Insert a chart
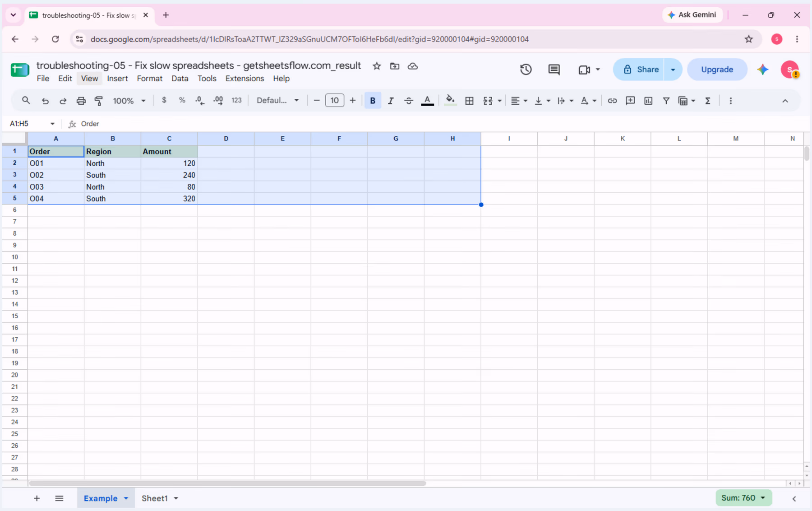Viewport: 812px width, 511px height. 648,101
